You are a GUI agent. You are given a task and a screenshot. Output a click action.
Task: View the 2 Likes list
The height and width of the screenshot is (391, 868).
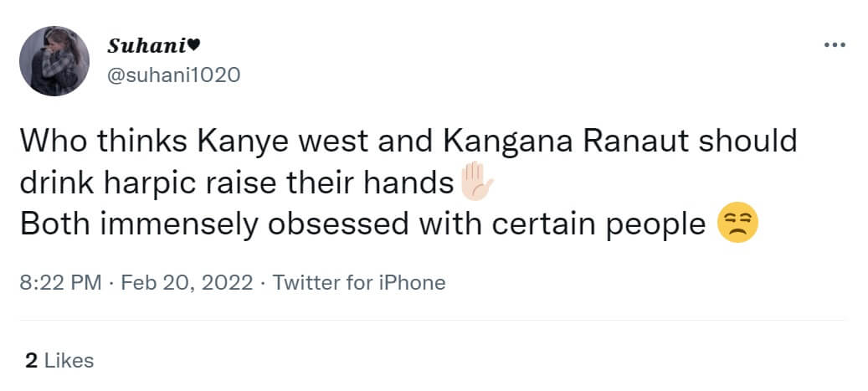pos(59,361)
